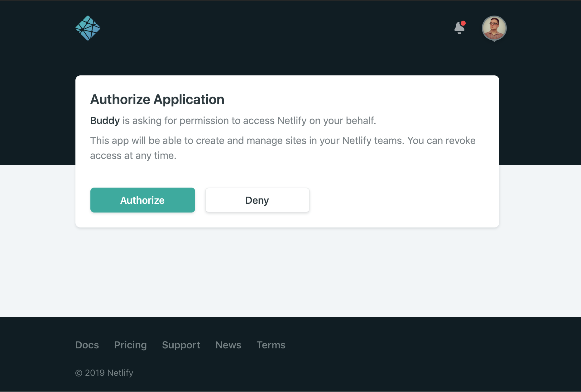Click the Netlify logo in the header

point(88,28)
